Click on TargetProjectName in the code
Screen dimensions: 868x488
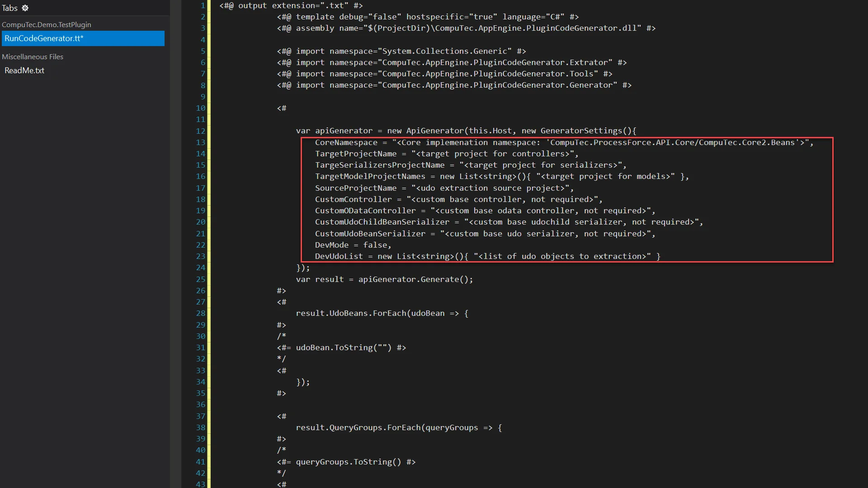click(x=355, y=154)
